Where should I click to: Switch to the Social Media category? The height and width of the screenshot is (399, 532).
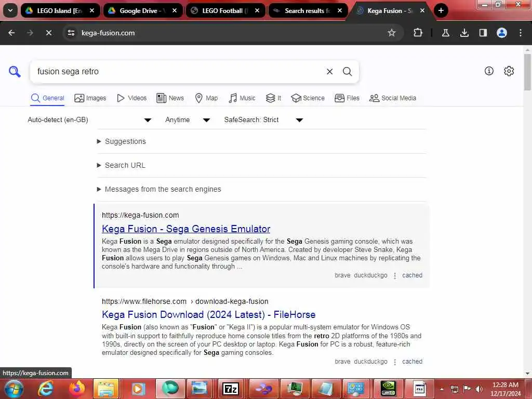point(393,98)
